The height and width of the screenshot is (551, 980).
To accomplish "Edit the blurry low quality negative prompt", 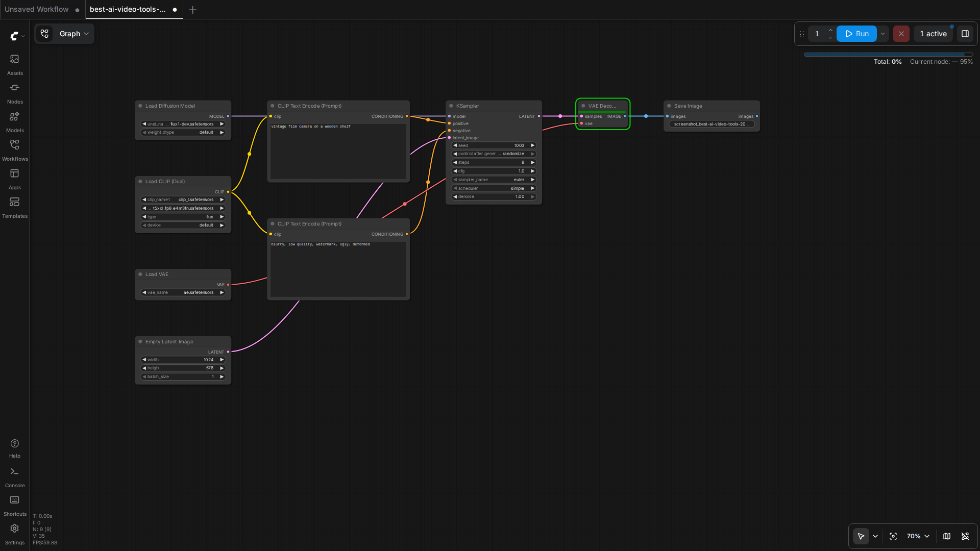I will click(x=338, y=269).
